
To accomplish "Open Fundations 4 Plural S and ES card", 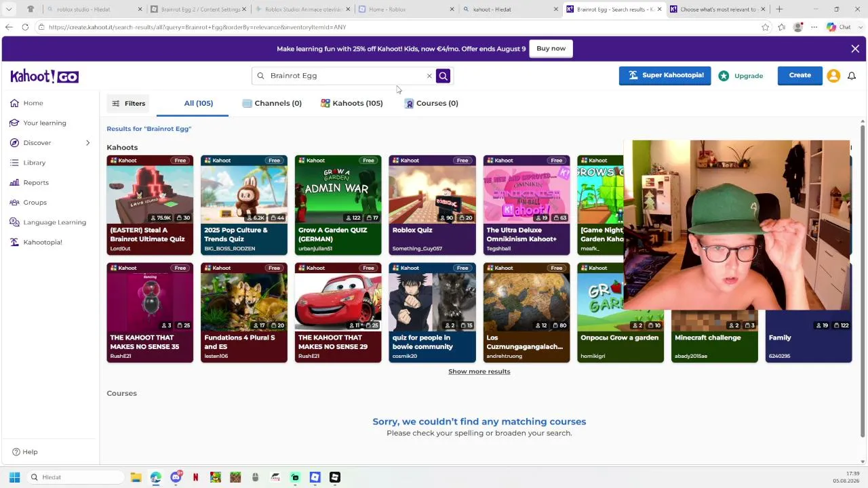I will point(244,312).
